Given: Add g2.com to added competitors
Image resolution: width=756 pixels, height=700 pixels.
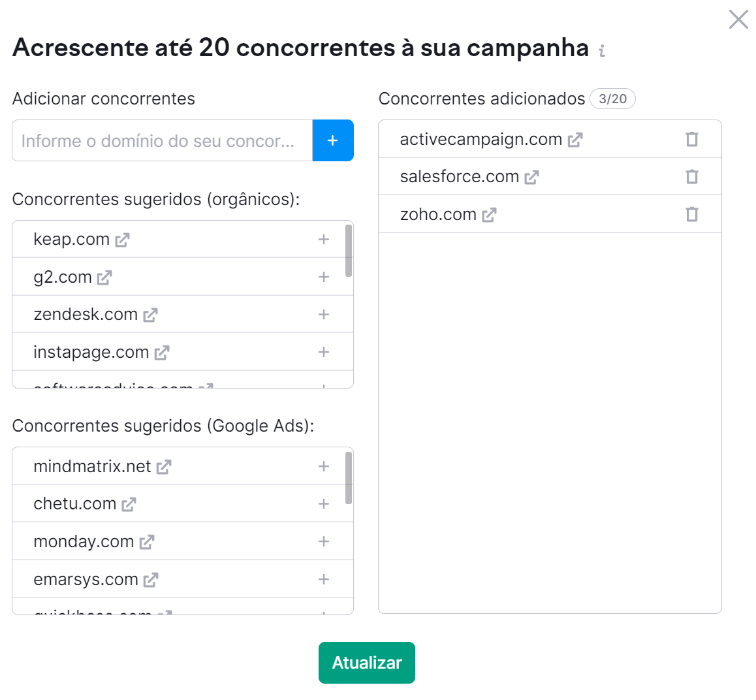Looking at the screenshot, I should coord(323,277).
